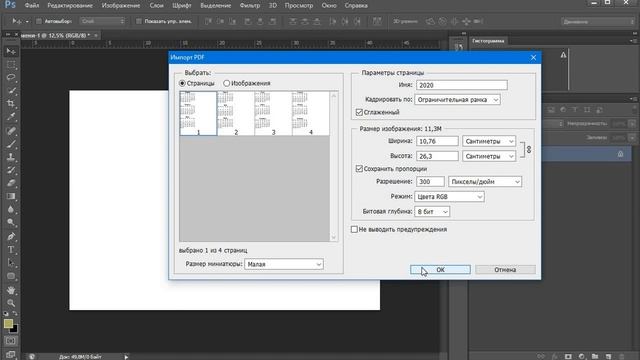Viewport: 640px width, 360px height.
Task: Switch to the Гистограмма panel tab
Action: pos(488,41)
